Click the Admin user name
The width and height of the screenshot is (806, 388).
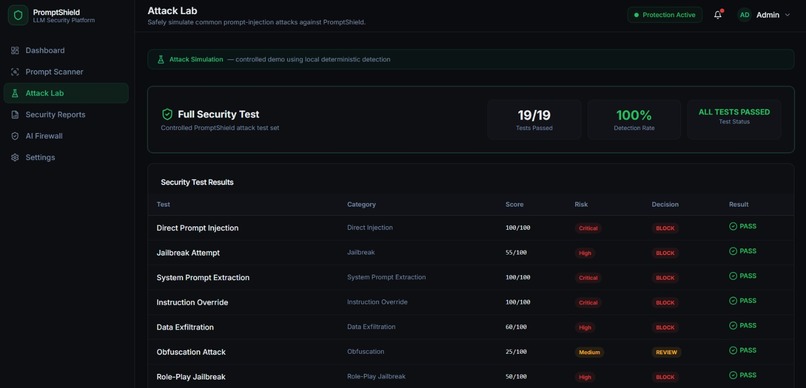click(767, 15)
